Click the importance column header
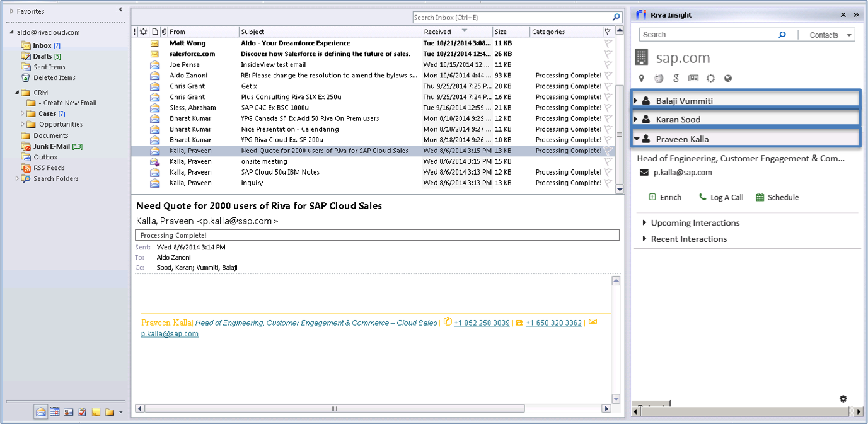This screenshot has width=868, height=424. click(135, 32)
